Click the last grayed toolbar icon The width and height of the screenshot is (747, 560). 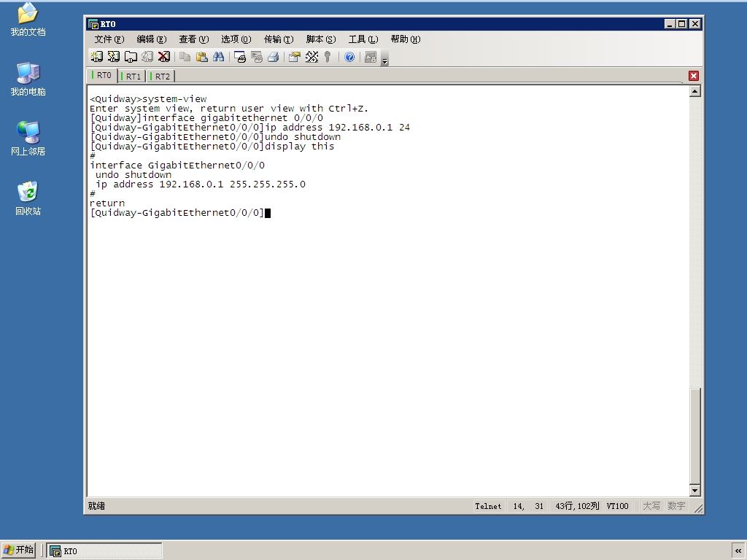370,57
